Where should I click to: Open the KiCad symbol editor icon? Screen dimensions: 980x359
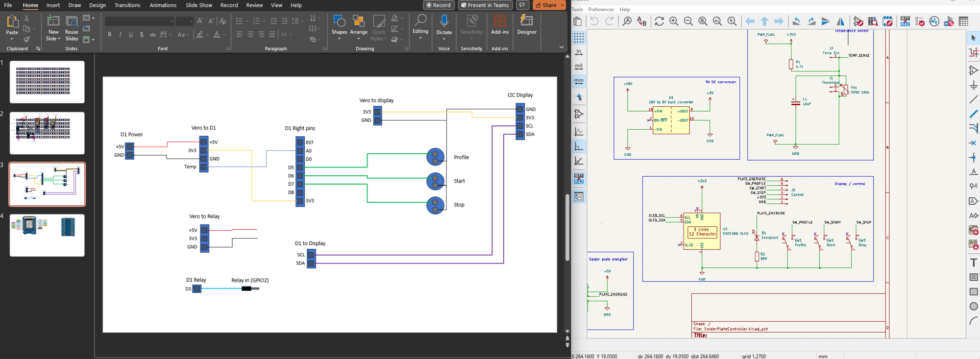pos(858,21)
